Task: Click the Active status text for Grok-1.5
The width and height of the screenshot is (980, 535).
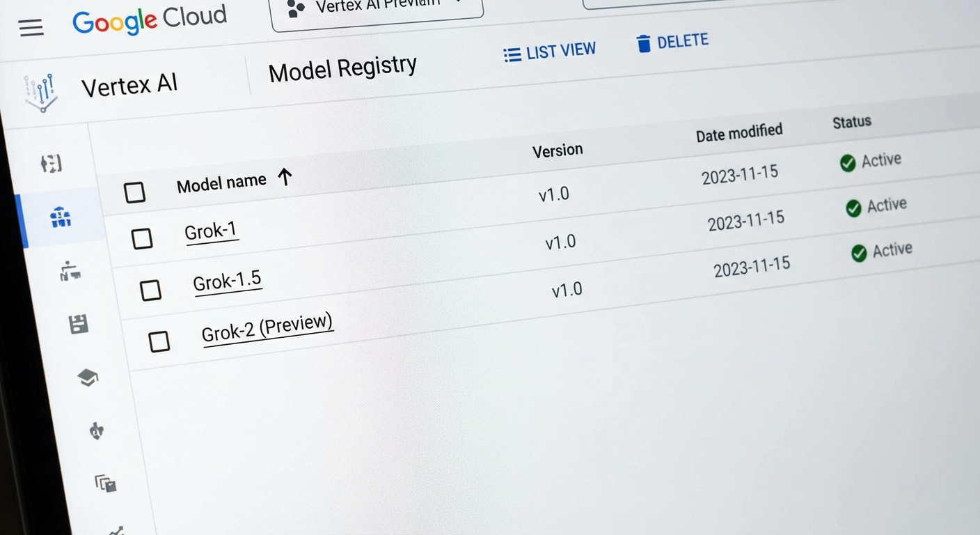Action: click(887, 206)
